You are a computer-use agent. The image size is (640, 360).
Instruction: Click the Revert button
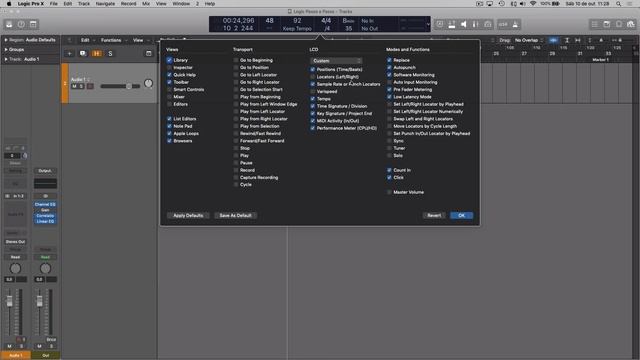pyautogui.click(x=434, y=216)
